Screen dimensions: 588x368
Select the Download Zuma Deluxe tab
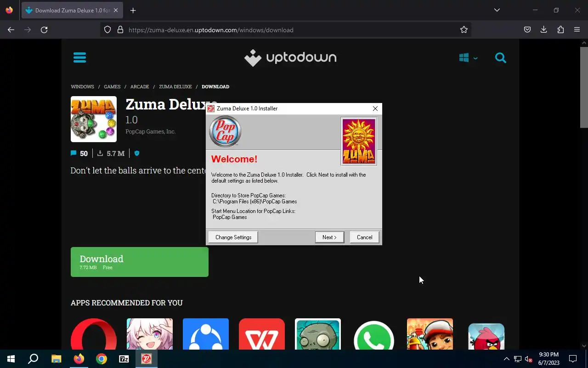pos(72,11)
